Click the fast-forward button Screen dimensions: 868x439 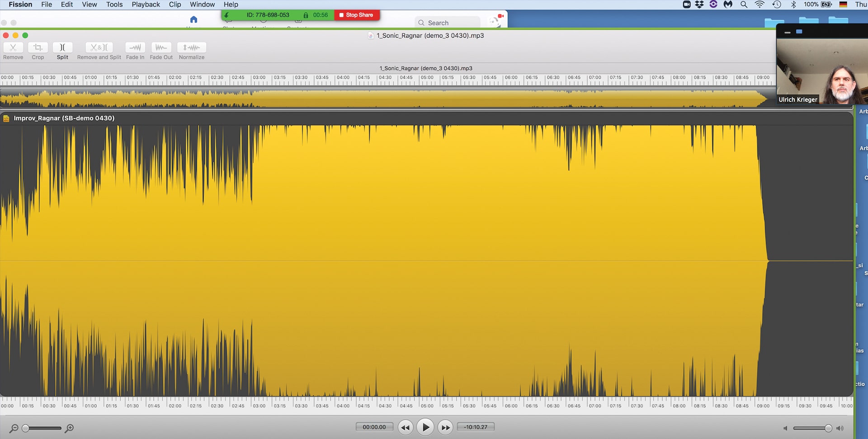click(445, 427)
